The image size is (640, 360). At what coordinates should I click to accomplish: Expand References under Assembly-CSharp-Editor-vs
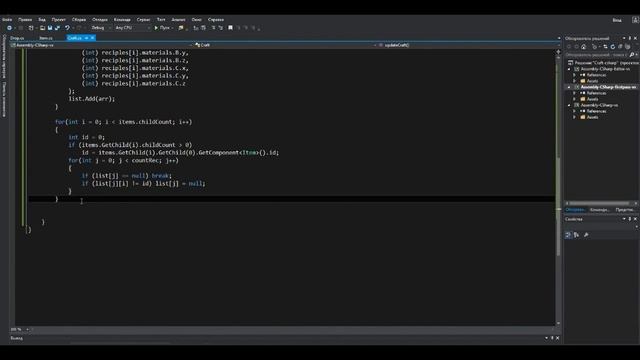[x=575, y=75]
